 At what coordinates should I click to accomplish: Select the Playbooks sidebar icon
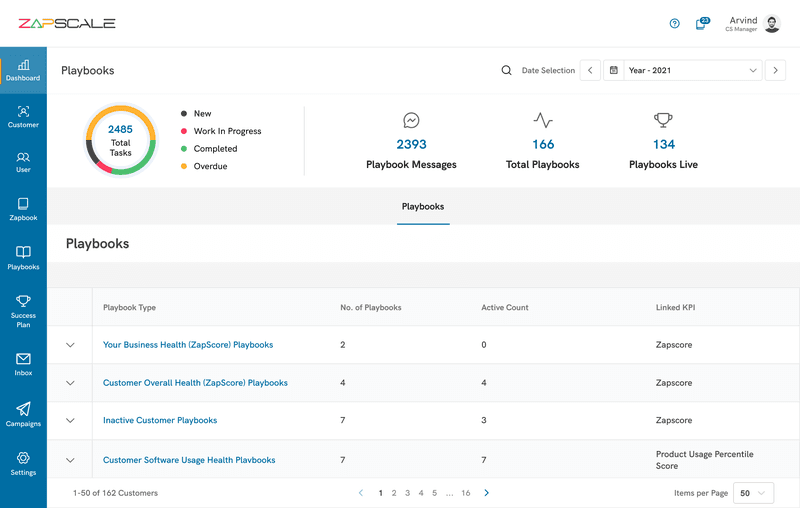(x=23, y=252)
